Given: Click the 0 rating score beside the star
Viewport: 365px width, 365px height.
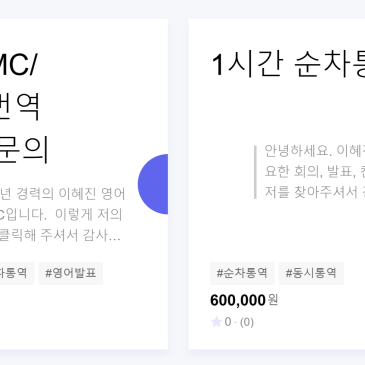Looking at the screenshot, I should 228,322.
